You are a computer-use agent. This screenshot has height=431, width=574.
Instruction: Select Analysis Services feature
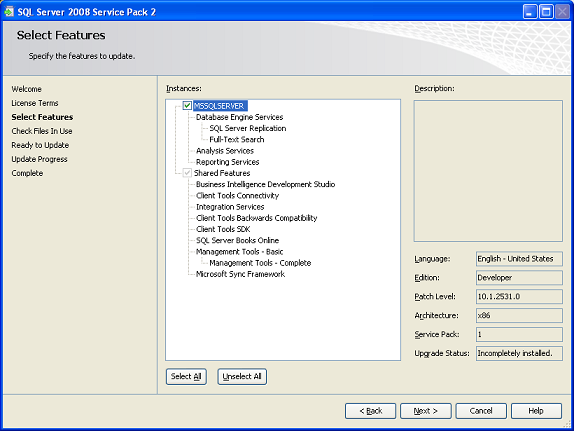pos(225,151)
